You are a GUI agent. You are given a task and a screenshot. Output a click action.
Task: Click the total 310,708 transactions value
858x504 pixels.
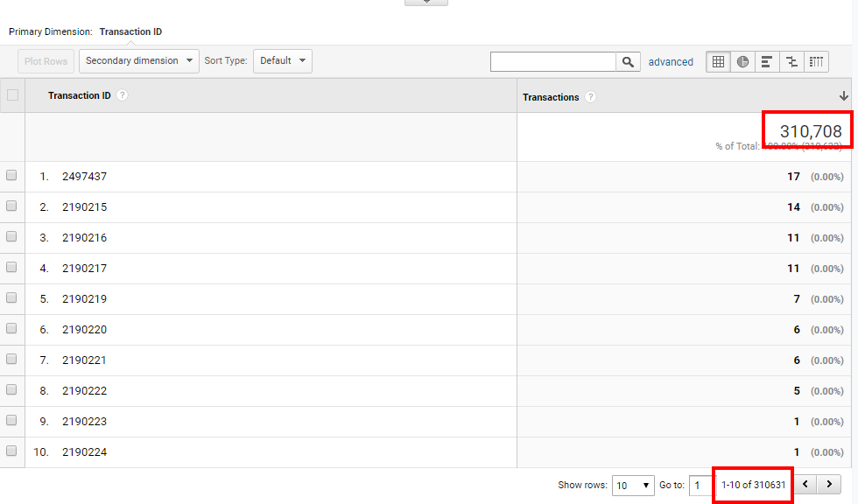(x=811, y=131)
